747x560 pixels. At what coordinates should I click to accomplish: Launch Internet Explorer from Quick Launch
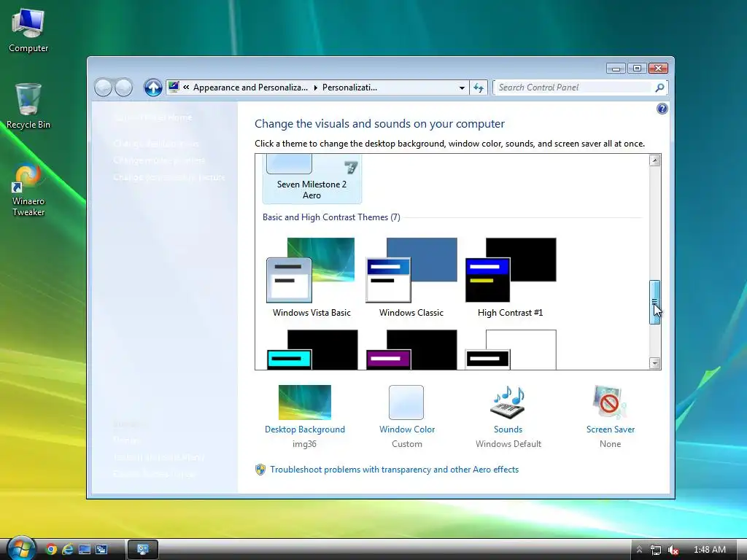[x=68, y=550]
